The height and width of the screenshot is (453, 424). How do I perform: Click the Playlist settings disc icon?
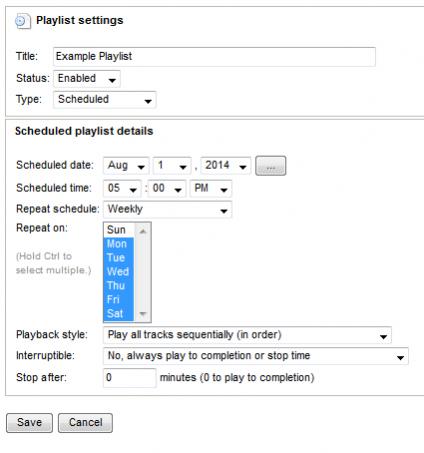[23, 21]
